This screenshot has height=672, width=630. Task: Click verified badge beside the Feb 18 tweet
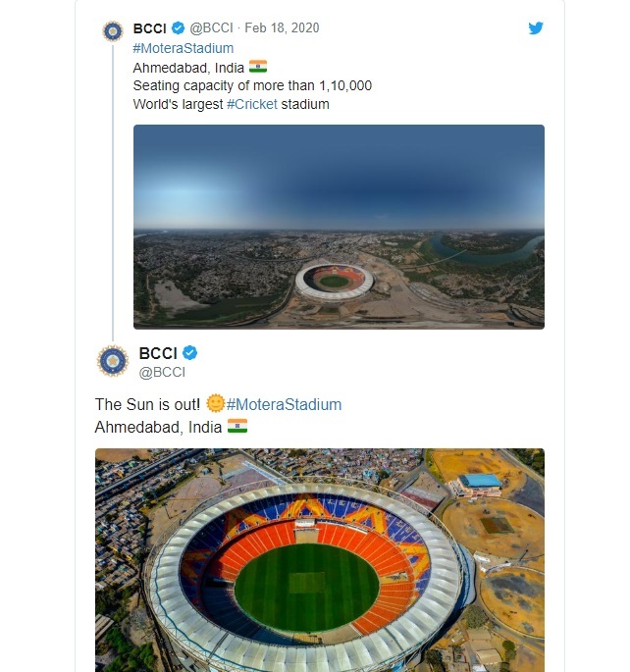point(178,28)
